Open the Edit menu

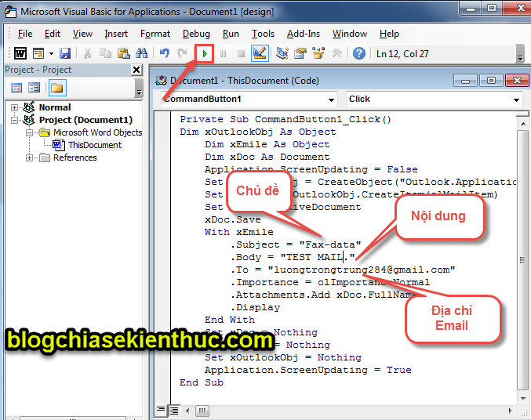click(x=52, y=34)
